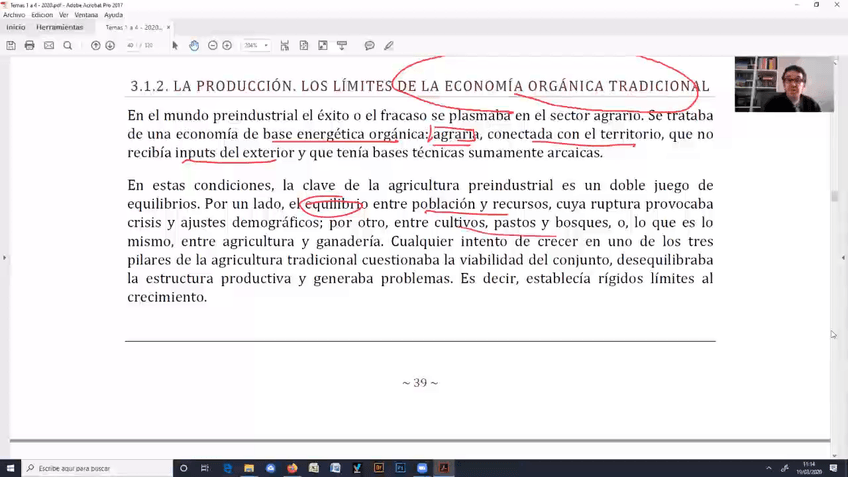This screenshot has width=848, height=477.
Task: Switch to the Herramientas tab
Action: (60, 27)
